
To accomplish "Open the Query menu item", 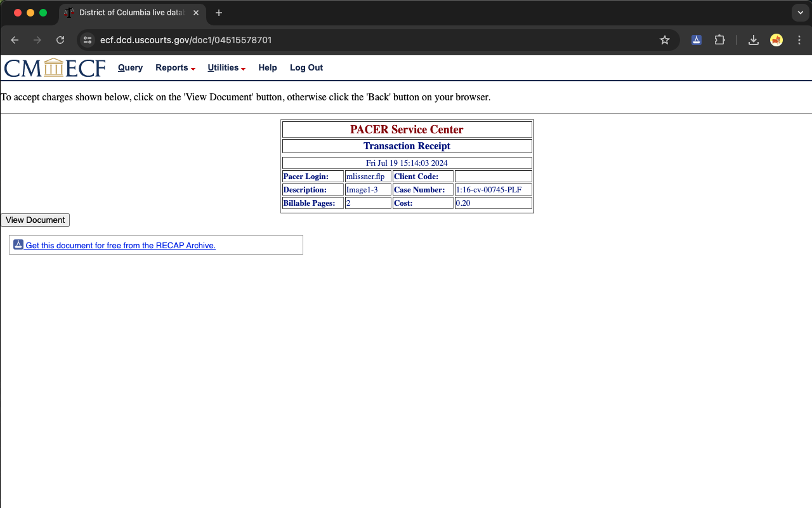I will [130, 68].
